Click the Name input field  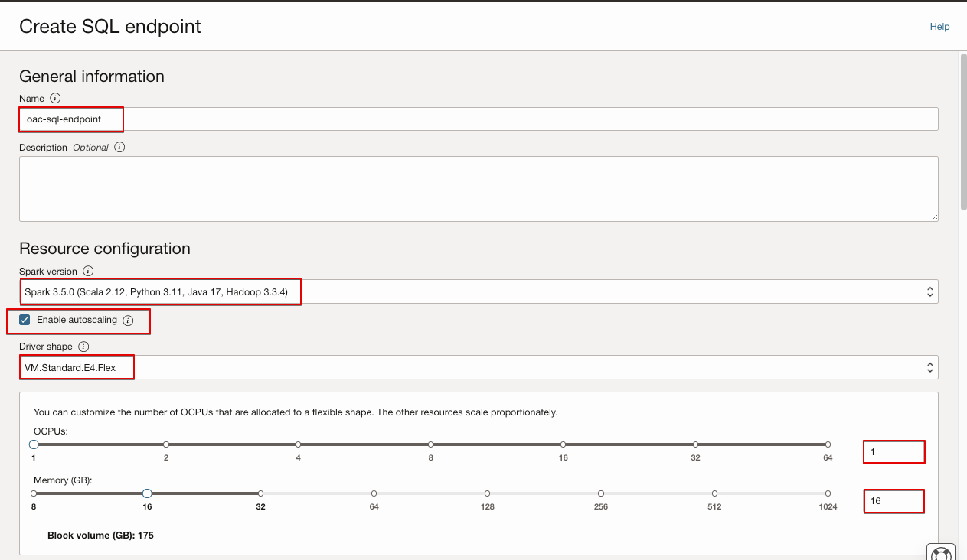(x=479, y=119)
